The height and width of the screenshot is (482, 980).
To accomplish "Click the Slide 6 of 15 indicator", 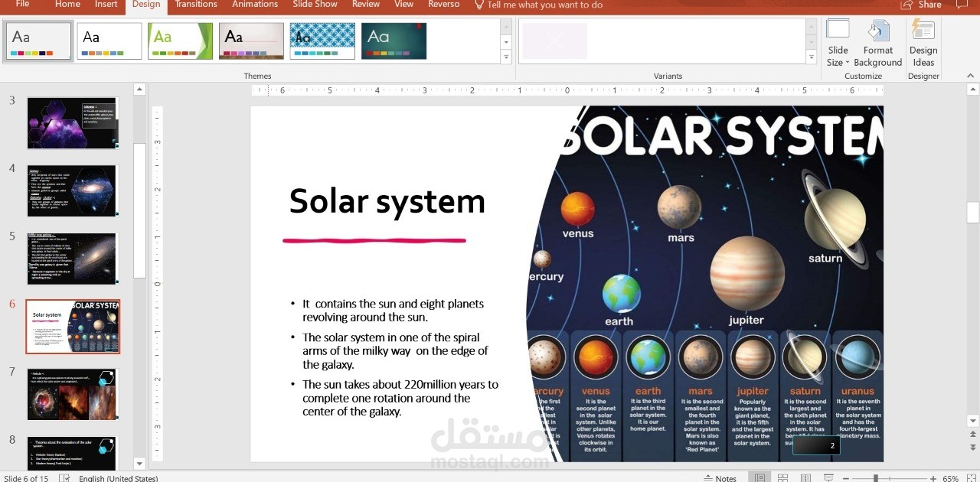I will 26,478.
